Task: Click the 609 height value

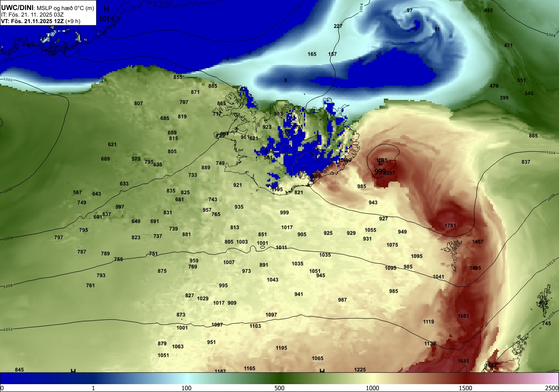Action: coord(105,159)
